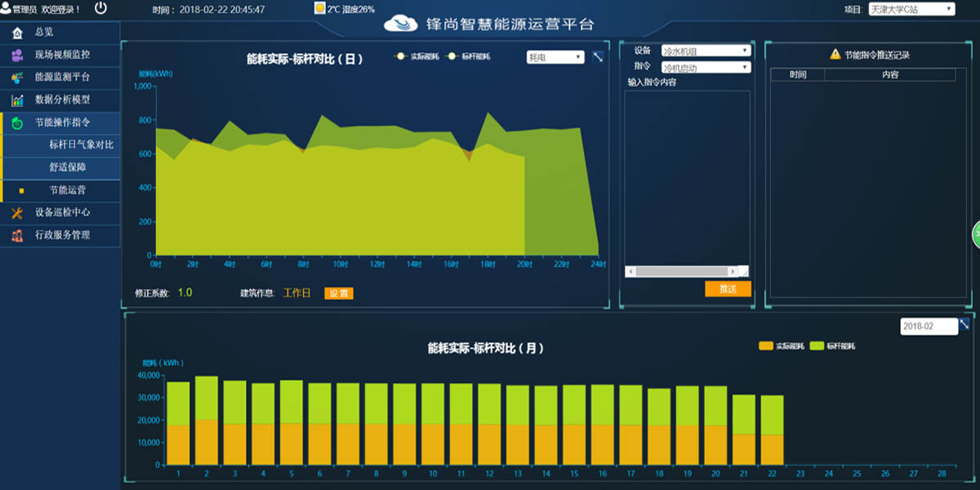Click the 数据分析模型 chart icon

17,100
